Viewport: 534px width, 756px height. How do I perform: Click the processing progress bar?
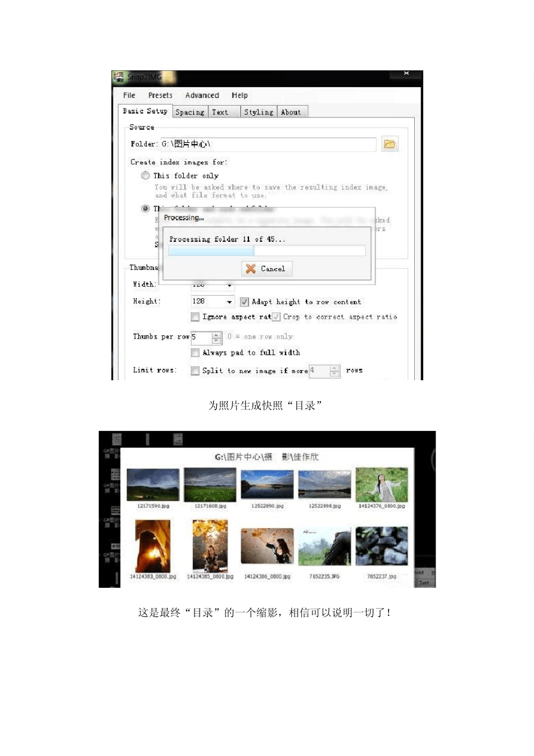[x=267, y=251]
